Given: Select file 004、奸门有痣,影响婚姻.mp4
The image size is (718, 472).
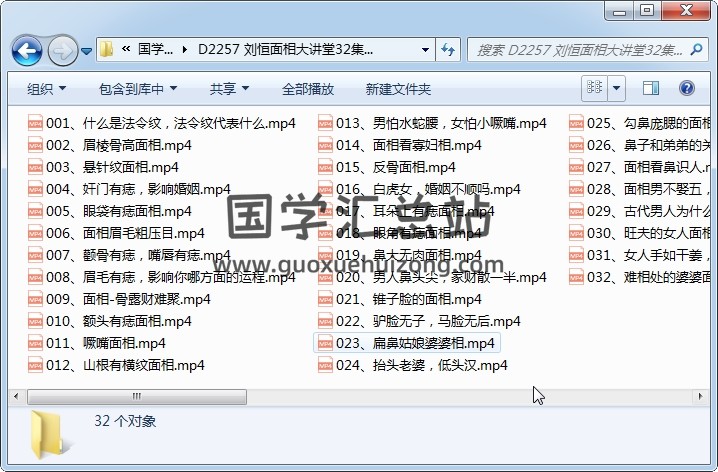Looking at the screenshot, I should [x=129, y=189].
